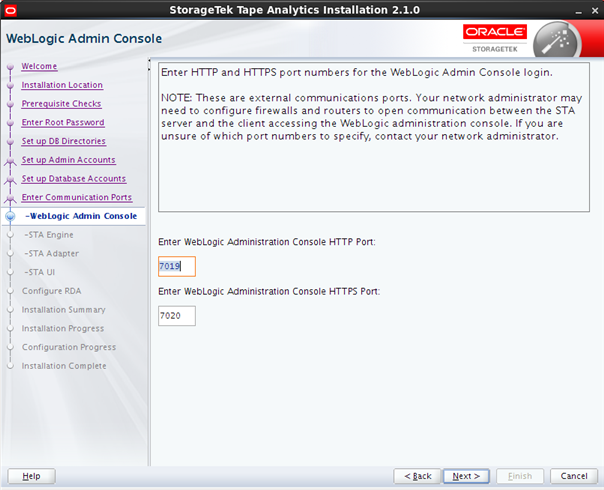Image resolution: width=604 pixels, height=490 pixels.
Task: Click the port instructions text area
Action: (x=374, y=137)
